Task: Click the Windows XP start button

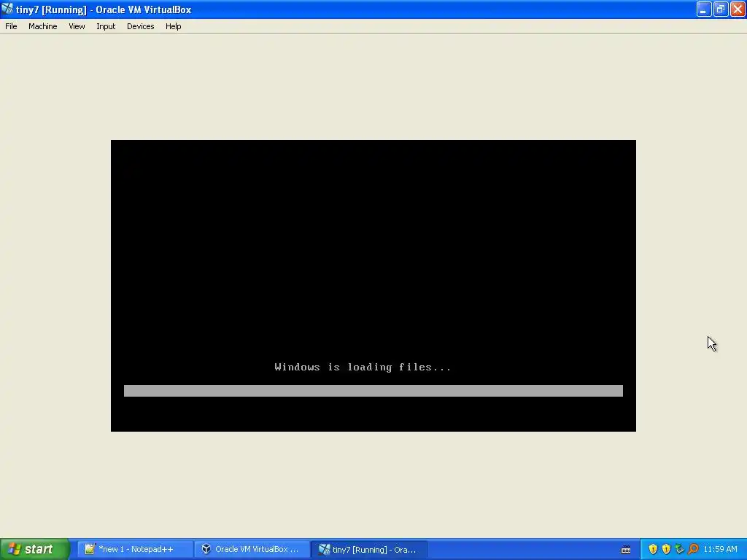Action: pyautogui.click(x=35, y=549)
